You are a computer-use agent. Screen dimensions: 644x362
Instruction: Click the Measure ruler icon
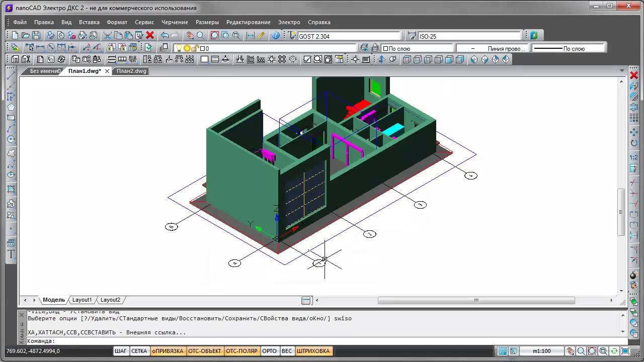pyautogui.click(x=261, y=35)
